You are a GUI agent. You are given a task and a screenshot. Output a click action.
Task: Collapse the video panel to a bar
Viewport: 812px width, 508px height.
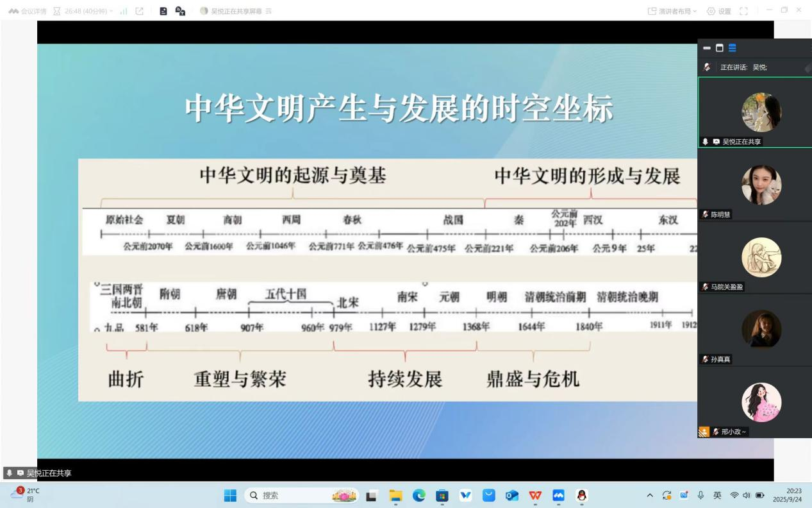pyautogui.click(x=707, y=48)
